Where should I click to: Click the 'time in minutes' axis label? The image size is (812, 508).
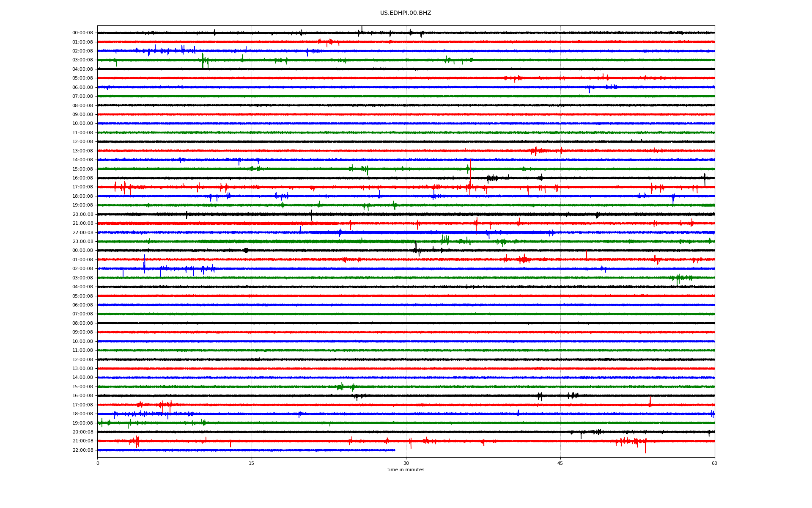tap(406, 469)
